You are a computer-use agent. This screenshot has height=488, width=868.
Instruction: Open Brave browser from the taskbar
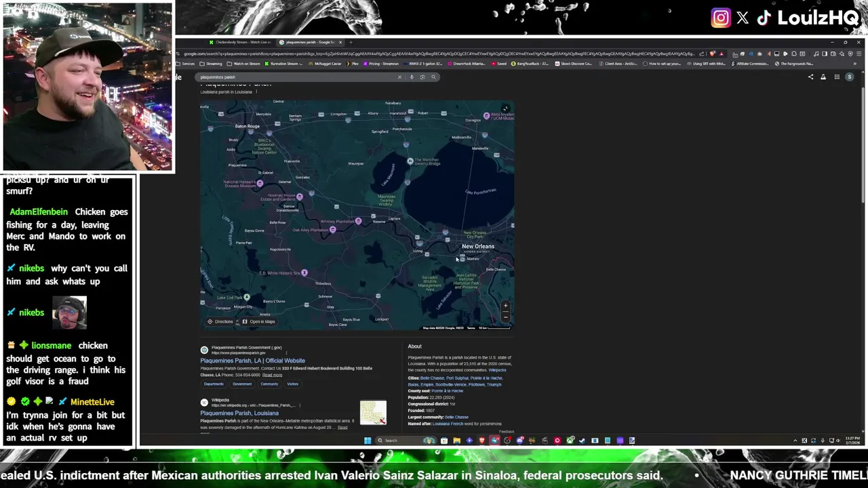[x=482, y=441]
